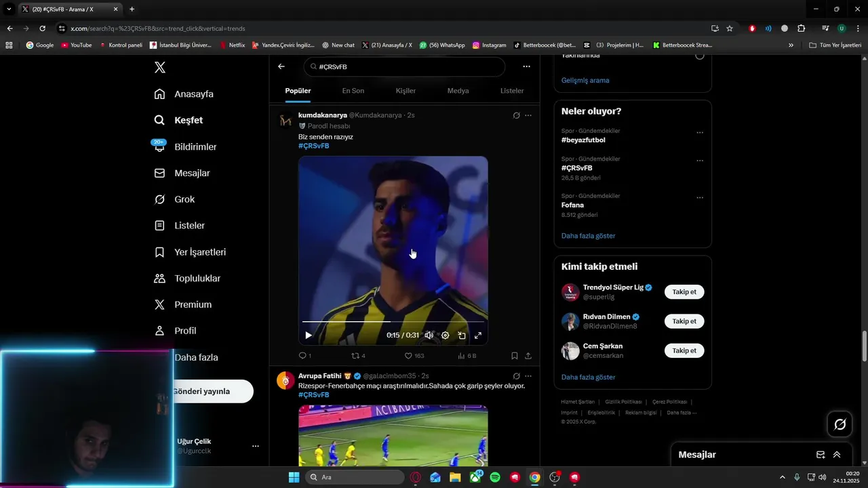Image resolution: width=868 pixels, height=488 pixels.
Task: Switch to the En Son tab
Action: point(353,91)
